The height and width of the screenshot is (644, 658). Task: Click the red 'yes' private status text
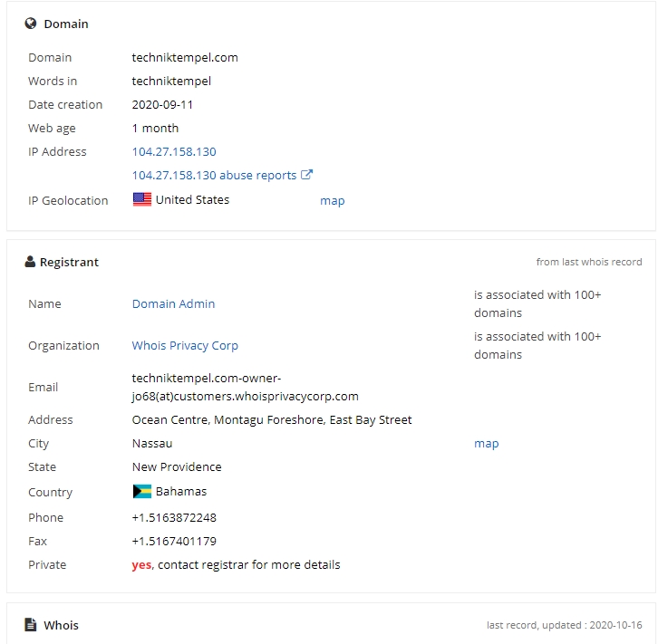(141, 565)
